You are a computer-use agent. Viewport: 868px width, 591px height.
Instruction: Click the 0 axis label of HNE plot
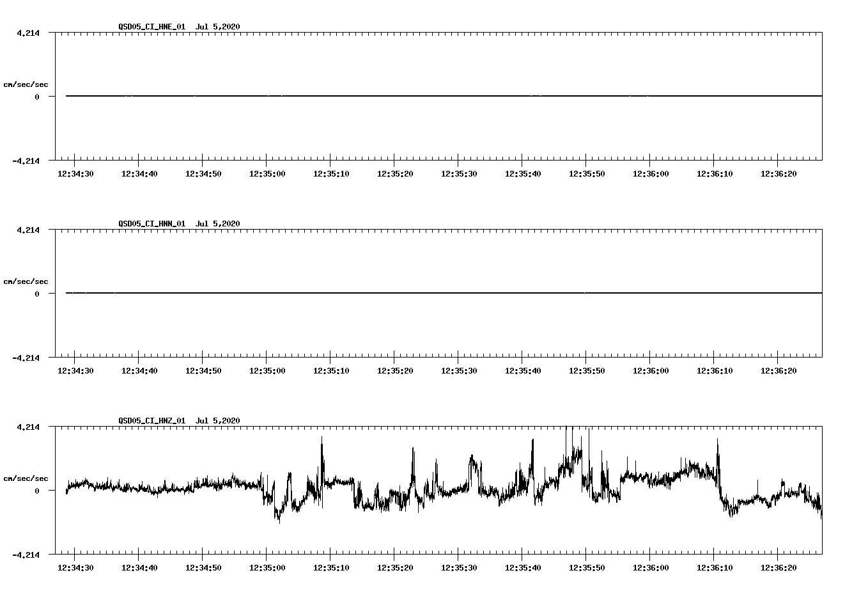(x=37, y=97)
